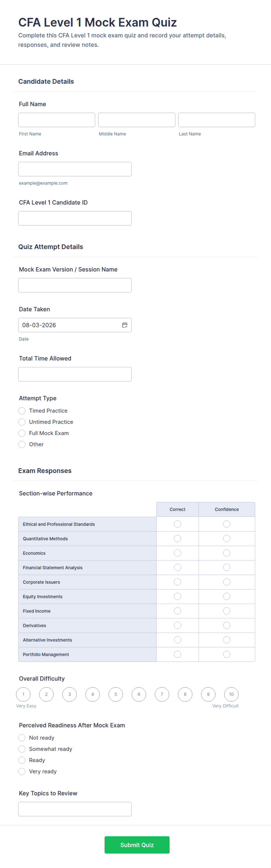Image resolution: width=271 pixels, height=868 pixels.
Task: Focus the Email Address field
Action: (75, 169)
